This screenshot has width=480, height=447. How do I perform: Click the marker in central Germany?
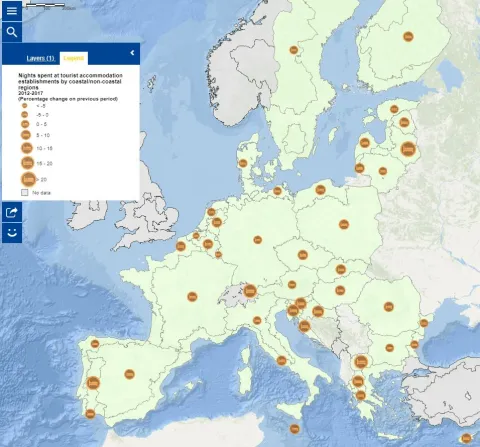[257, 240]
